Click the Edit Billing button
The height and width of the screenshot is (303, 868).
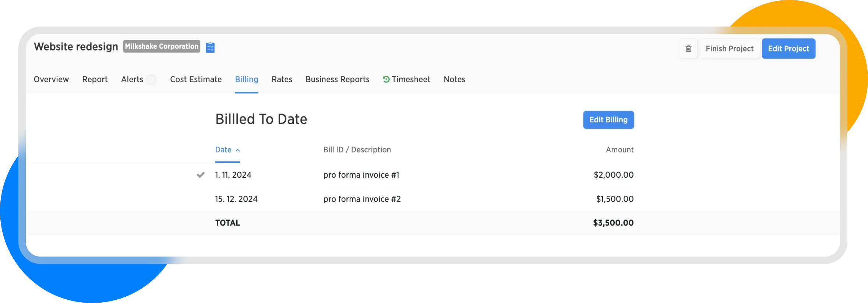[x=608, y=120]
